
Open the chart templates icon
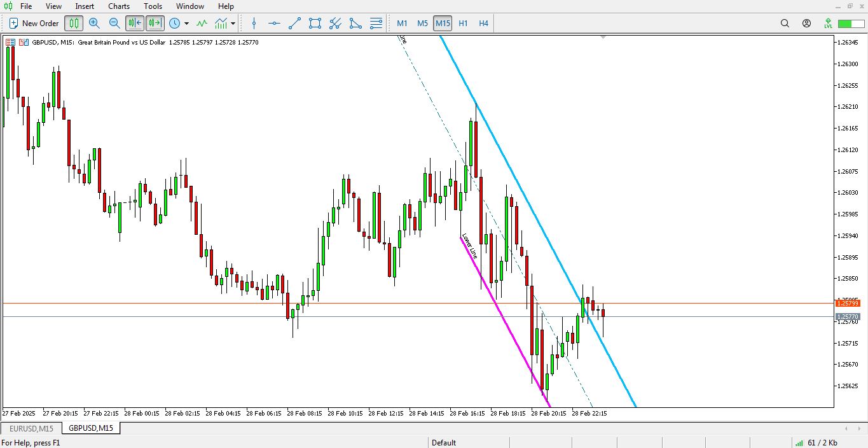click(x=221, y=24)
